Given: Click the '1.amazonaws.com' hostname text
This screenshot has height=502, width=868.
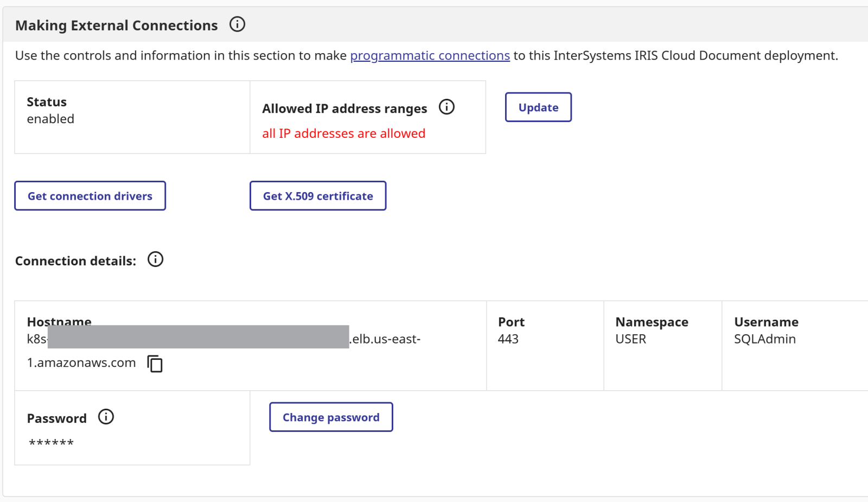Looking at the screenshot, I should (81, 363).
